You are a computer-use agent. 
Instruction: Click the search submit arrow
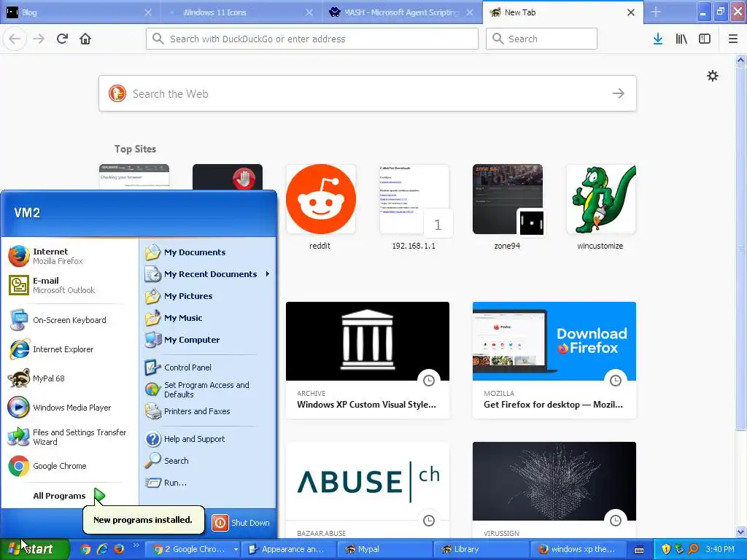(x=619, y=93)
